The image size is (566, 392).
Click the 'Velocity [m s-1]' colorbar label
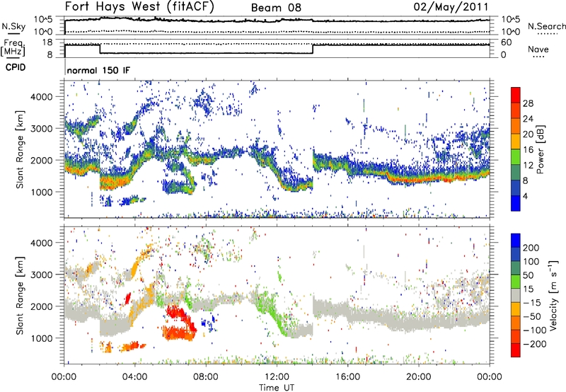pos(553,295)
